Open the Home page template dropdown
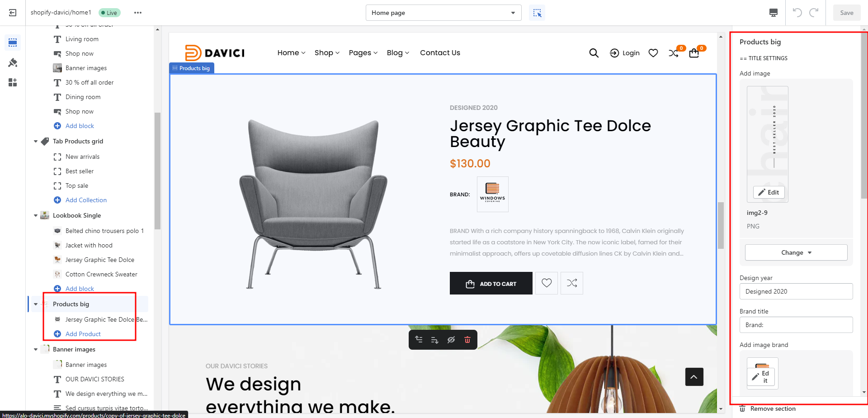The width and height of the screenshot is (868, 418). (443, 13)
